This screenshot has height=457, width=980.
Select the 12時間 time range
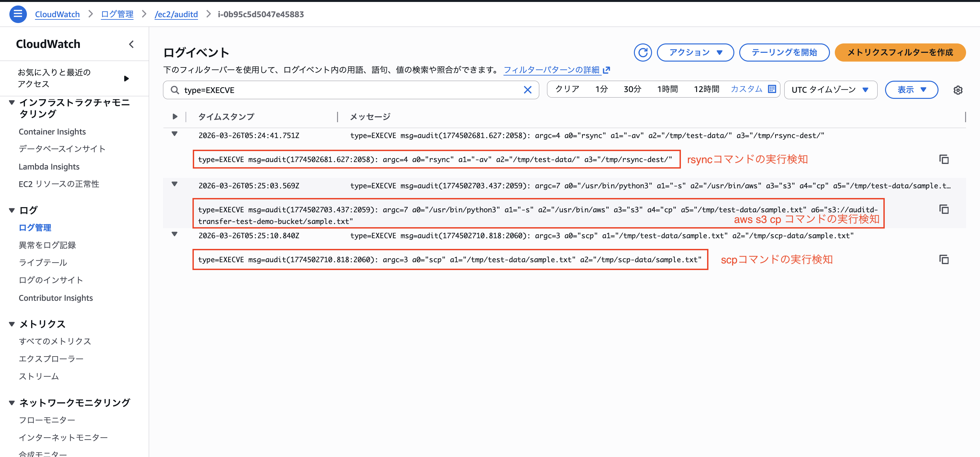[706, 89]
